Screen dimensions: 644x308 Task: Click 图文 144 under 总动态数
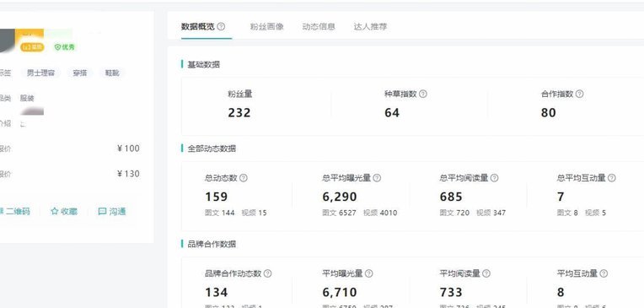[x=220, y=213]
